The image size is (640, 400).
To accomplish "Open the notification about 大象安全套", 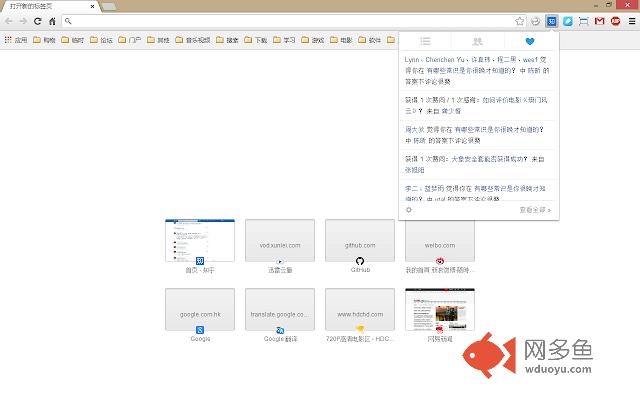I will pos(477,164).
